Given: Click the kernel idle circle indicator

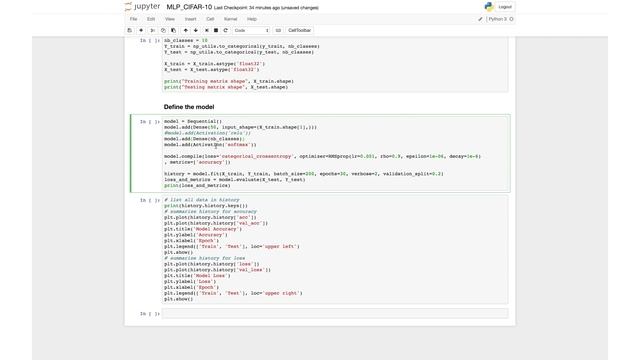Looking at the screenshot, I should pos(511,19).
